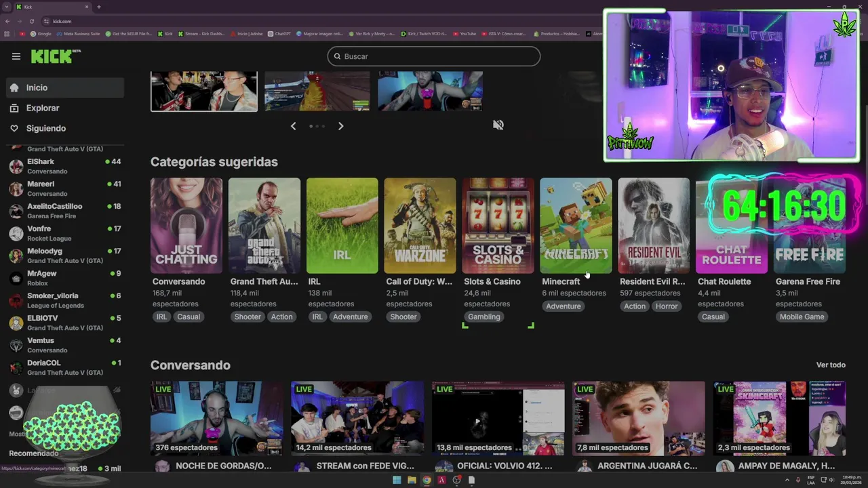
Task: Open a new browser tab
Action: [x=99, y=7]
